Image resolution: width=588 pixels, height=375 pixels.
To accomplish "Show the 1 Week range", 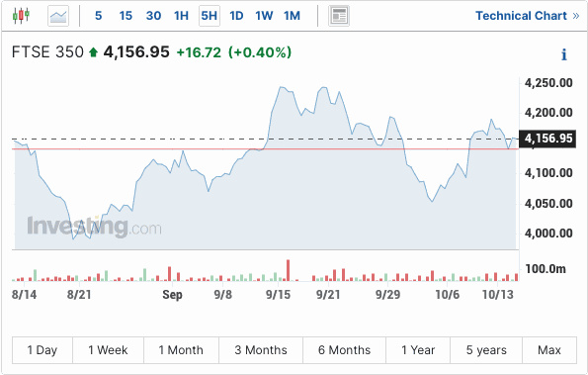I will 108,350.
